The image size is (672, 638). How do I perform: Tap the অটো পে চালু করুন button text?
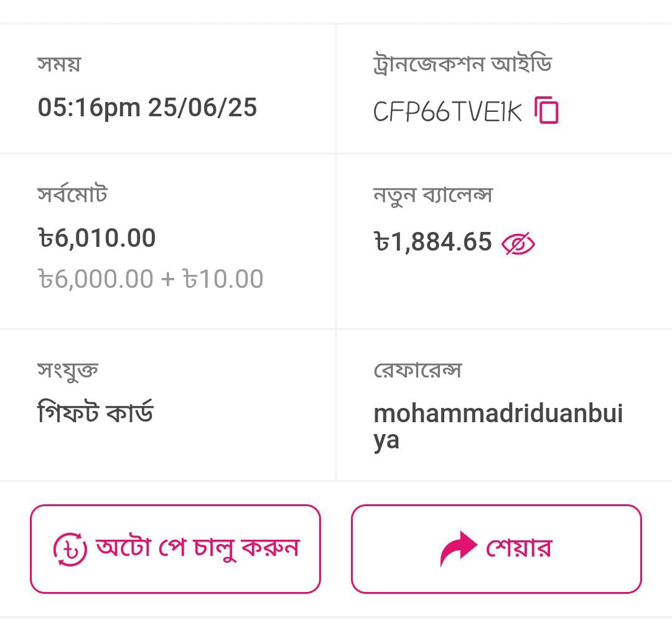pyautogui.click(x=198, y=548)
